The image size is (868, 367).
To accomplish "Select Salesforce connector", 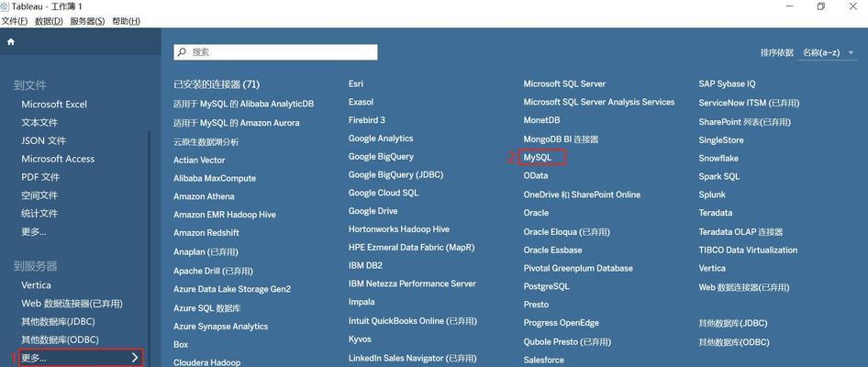I will coord(543,360).
